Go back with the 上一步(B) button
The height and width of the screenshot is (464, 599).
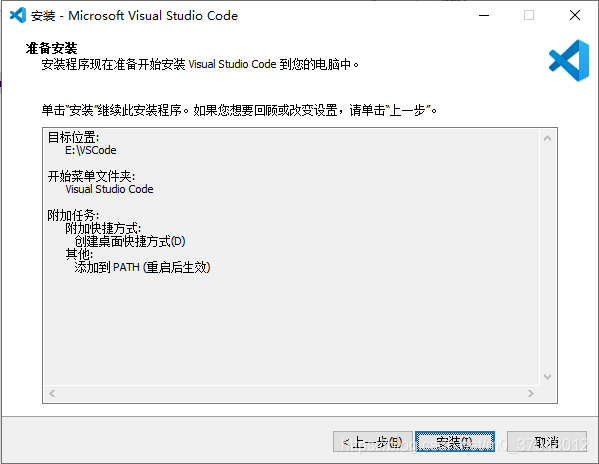pyautogui.click(x=372, y=442)
